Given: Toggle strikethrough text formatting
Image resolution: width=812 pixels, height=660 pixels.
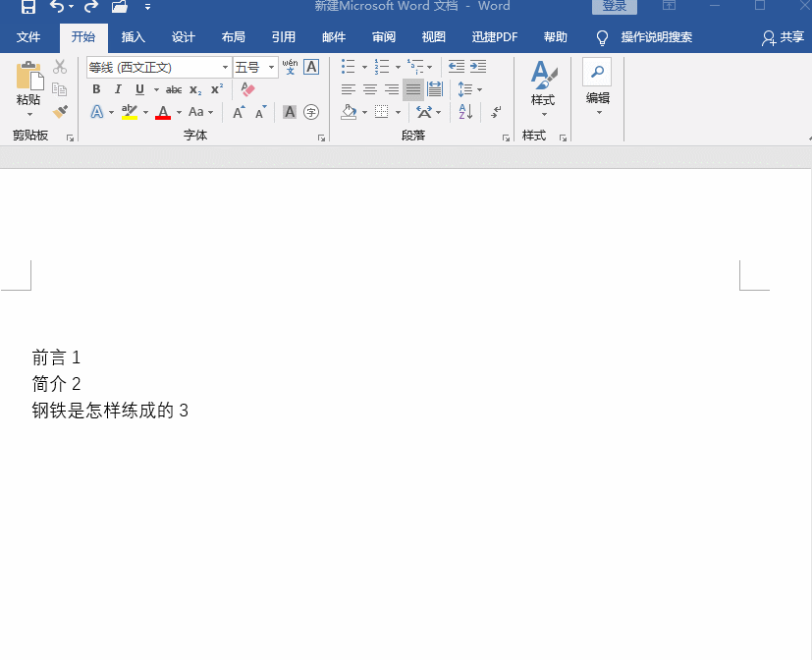Looking at the screenshot, I should [x=174, y=89].
